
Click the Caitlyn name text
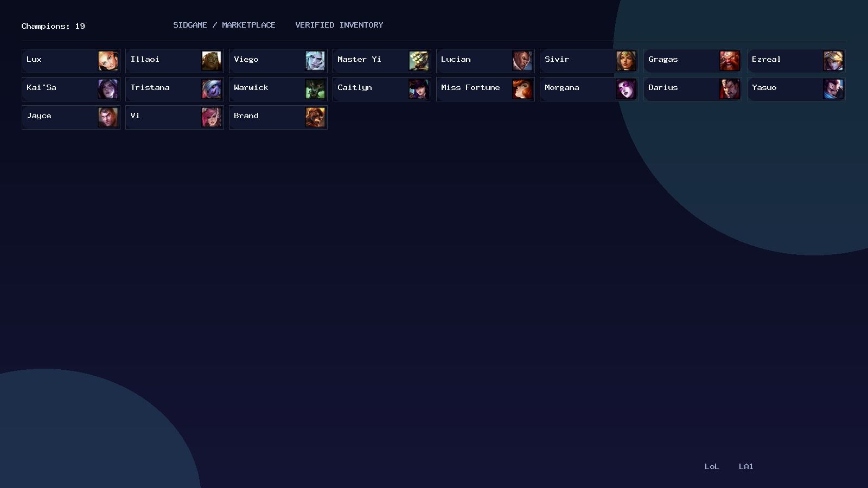(355, 88)
